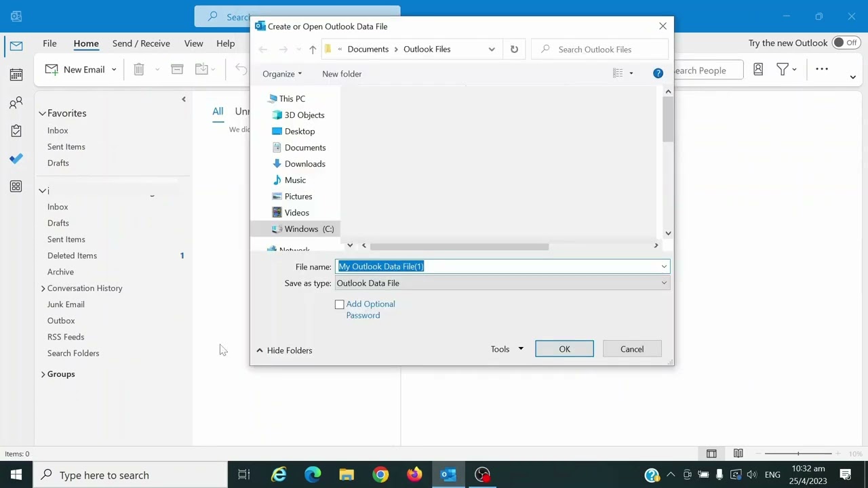Open the More Apps grid icon
This screenshot has width=868, height=488.
point(16,186)
